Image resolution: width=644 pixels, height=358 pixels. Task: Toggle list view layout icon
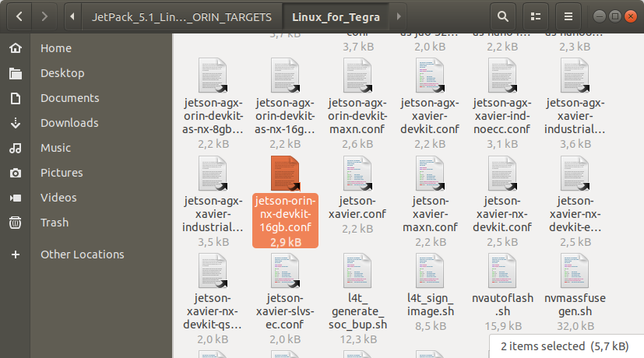(536, 16)
